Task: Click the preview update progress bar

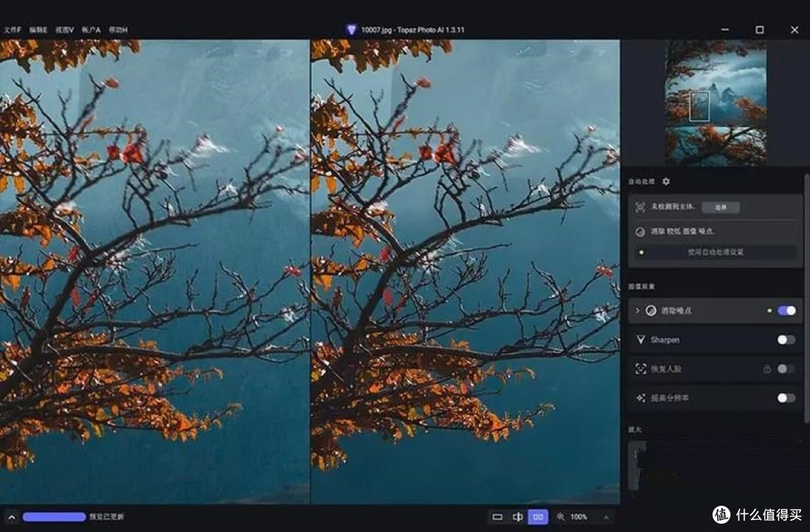Action: 54,517
